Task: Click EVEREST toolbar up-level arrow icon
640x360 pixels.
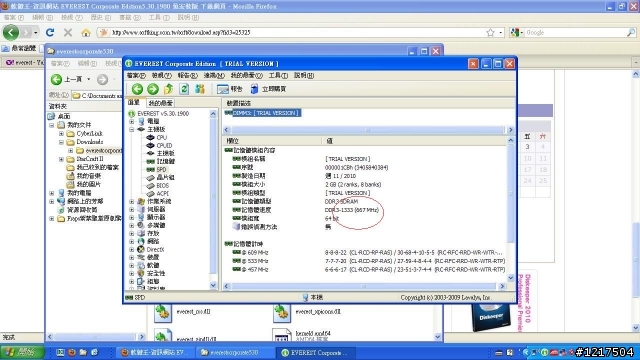Action: click(x=168, y=89)
